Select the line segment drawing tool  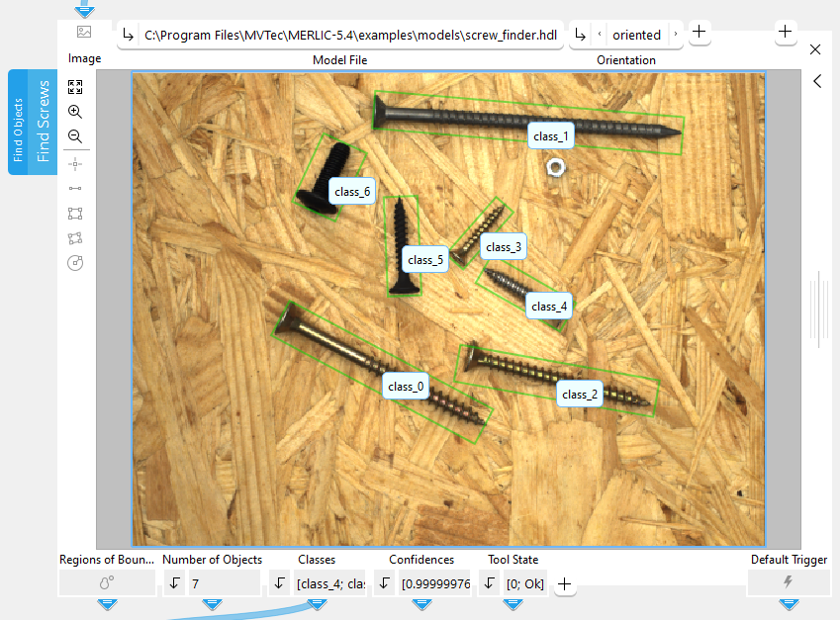tap(75, 188)
